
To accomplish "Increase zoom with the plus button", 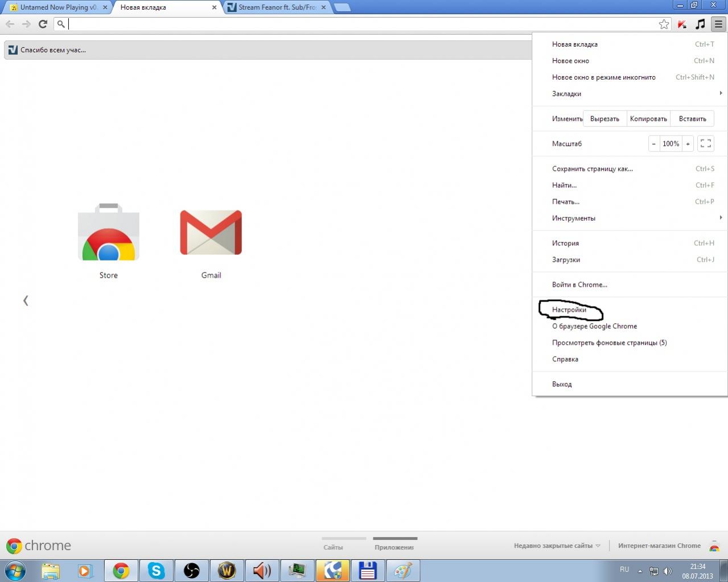I will coord(688,144).
